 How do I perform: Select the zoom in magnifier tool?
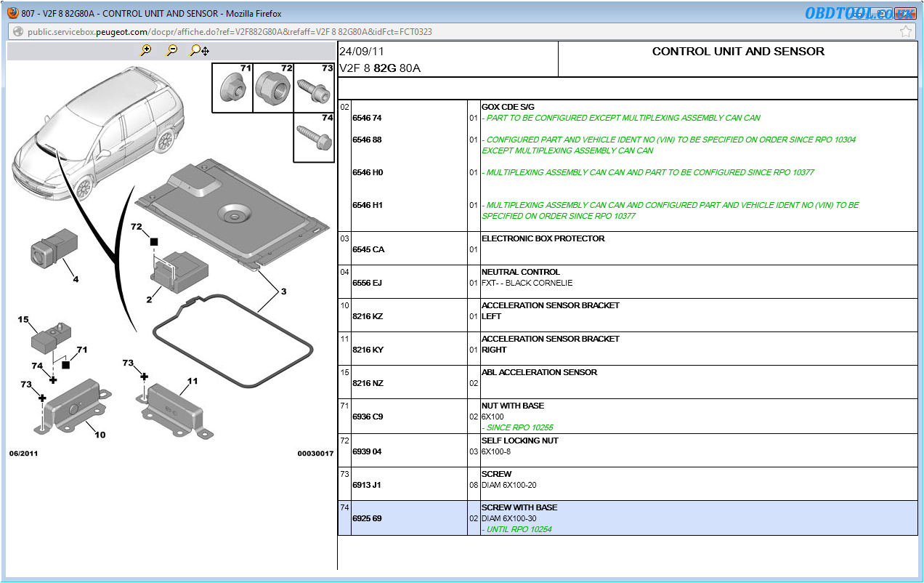pyautogui.click(x=146, y=49)
